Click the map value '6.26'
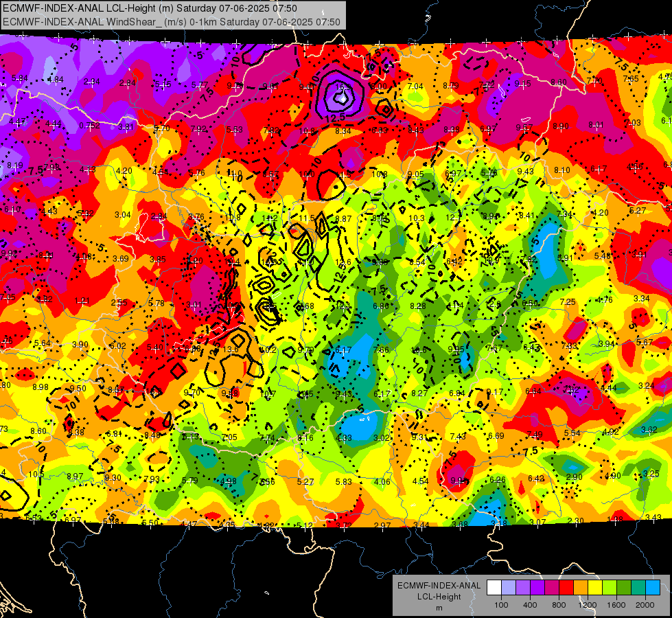Screen dimensions: 672x618 pos(497,479)
